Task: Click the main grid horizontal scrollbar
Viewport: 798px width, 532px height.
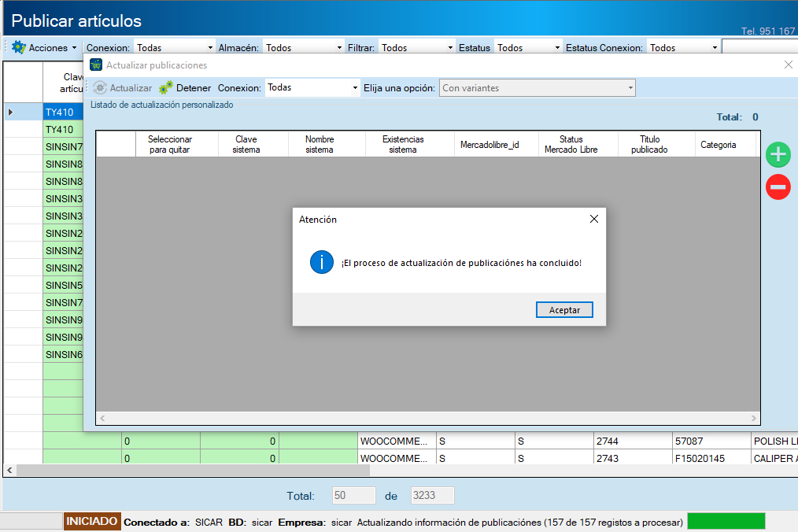Action: (194, 470)
